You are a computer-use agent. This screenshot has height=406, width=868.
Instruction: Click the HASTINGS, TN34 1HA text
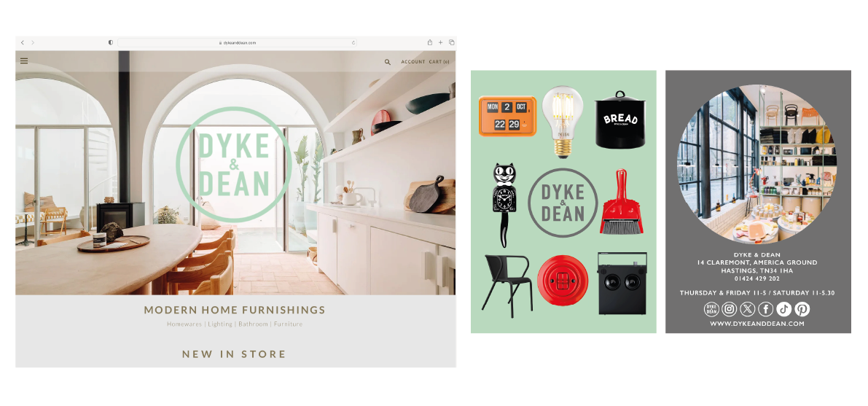(756, 271)
